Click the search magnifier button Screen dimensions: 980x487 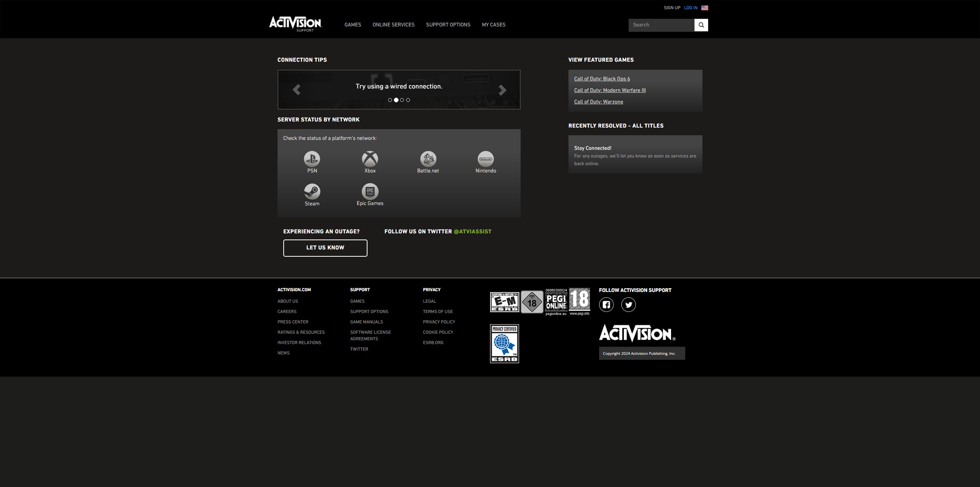(x=701, y=25)
